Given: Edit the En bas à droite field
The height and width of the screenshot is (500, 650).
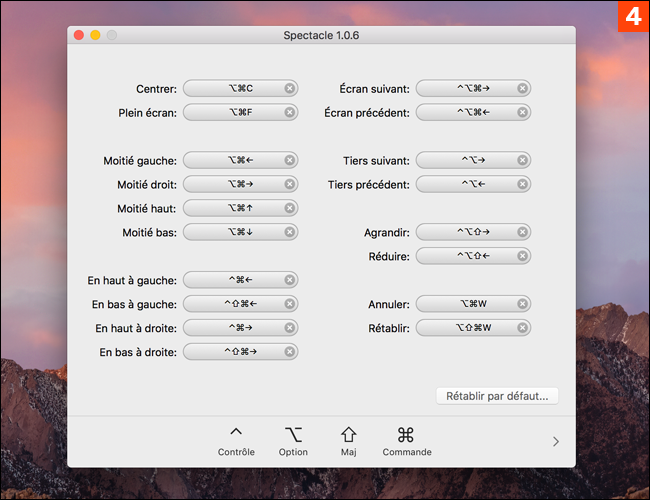Looking at the screenshot, I should 240,352.
